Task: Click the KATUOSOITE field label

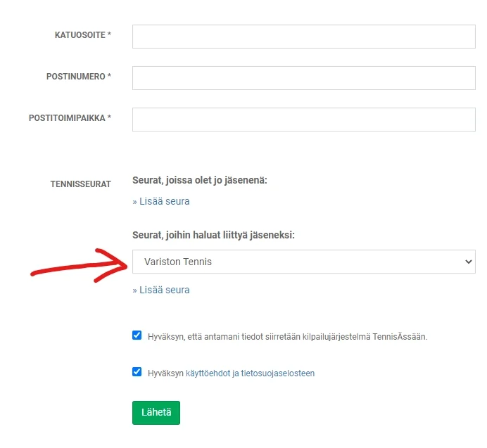Action: [x=82, y=35]
